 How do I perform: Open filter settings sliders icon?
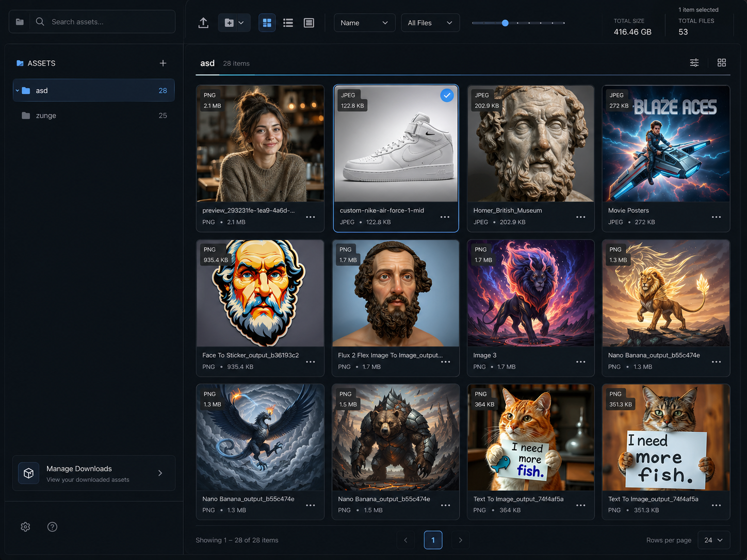[x=694, y=62]
